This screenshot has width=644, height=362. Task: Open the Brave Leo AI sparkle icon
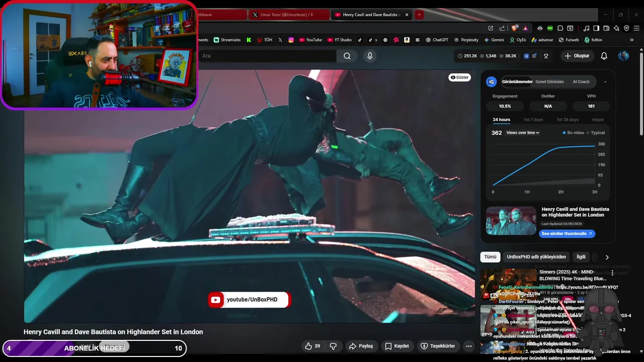[616, 28]
